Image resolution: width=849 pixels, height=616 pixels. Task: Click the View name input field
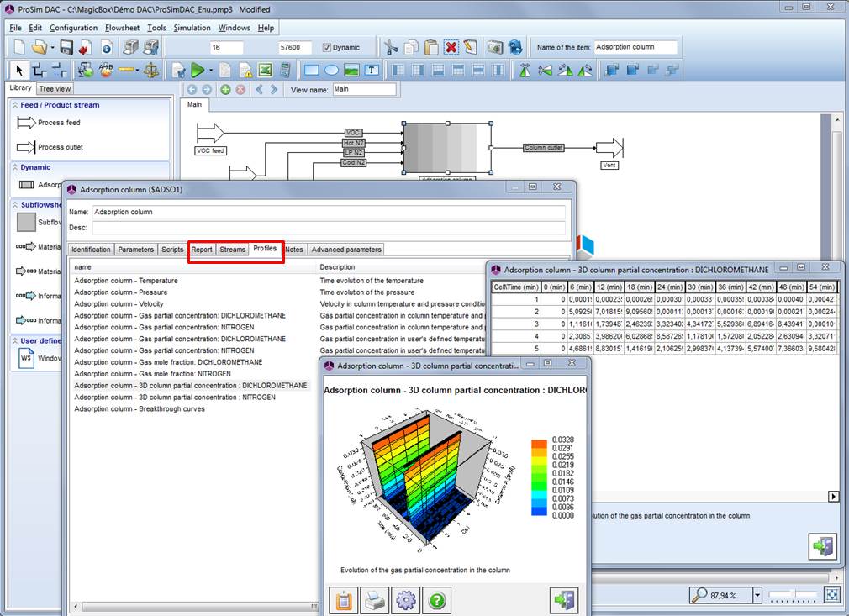[x=365, y=89]
